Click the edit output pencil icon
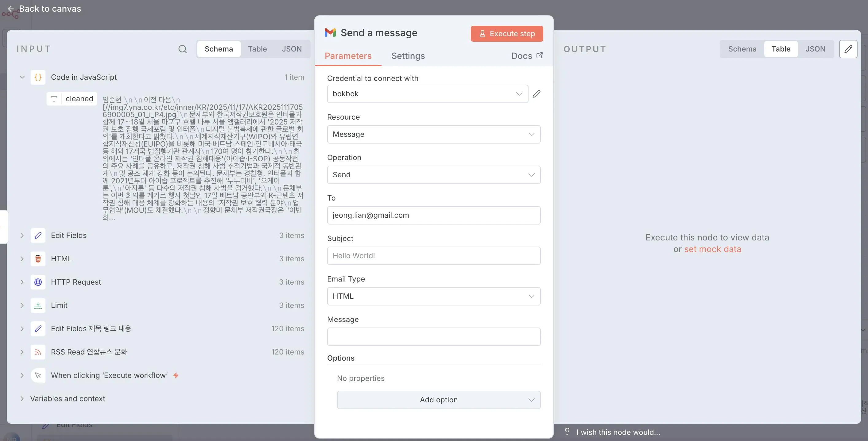The image size is (868, 441). point(848,49)
